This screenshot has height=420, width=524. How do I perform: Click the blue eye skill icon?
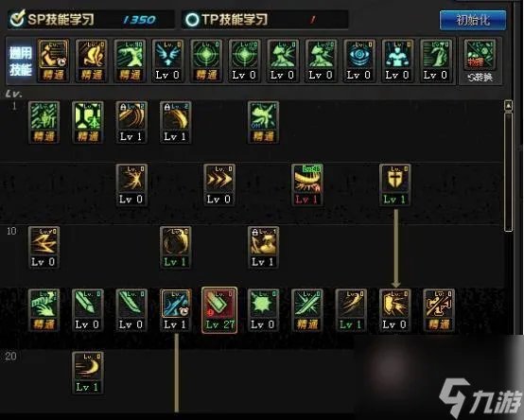click(x=358, y=61)
